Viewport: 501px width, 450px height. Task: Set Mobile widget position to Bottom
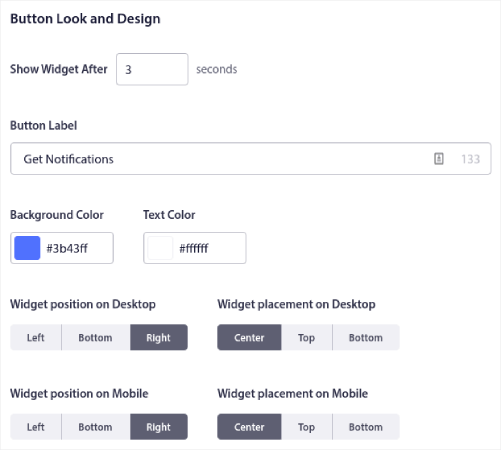pyautogui.click(x=95, y=427)
